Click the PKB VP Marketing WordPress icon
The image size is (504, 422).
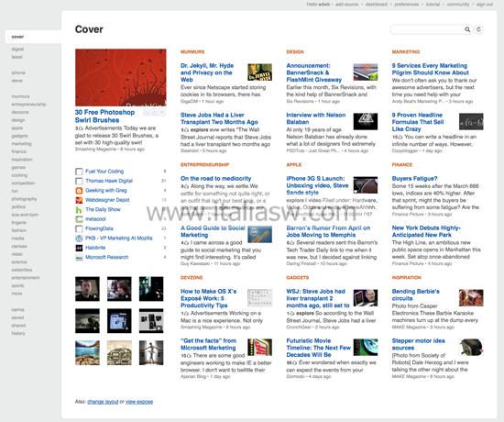click(x=79, y=239)
